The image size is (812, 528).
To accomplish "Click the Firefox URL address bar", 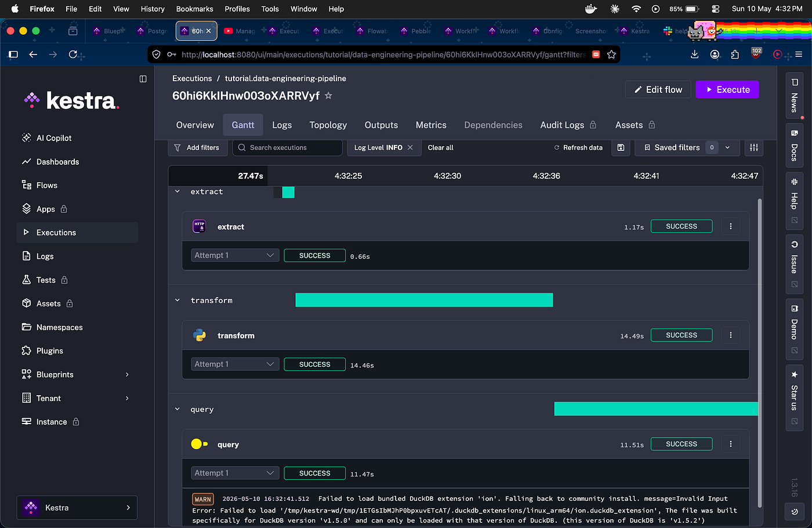I will coord(383,55).
